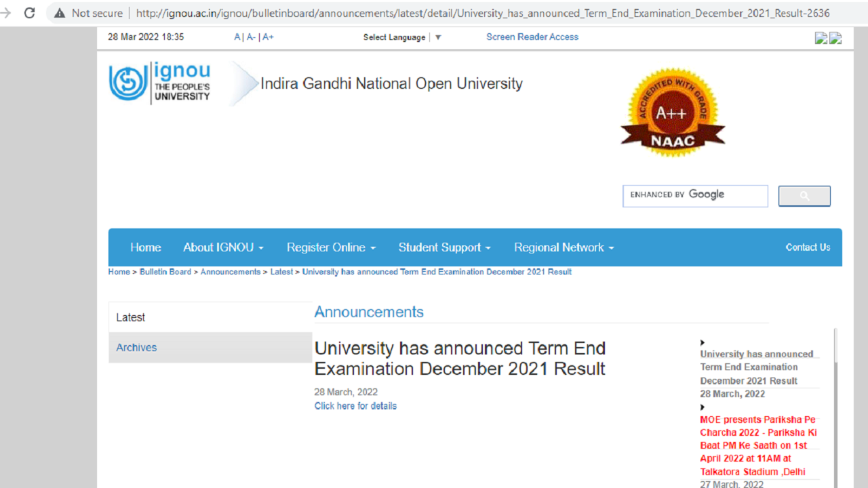Click the IGNOU logo
868x488 pixels.
160,83
